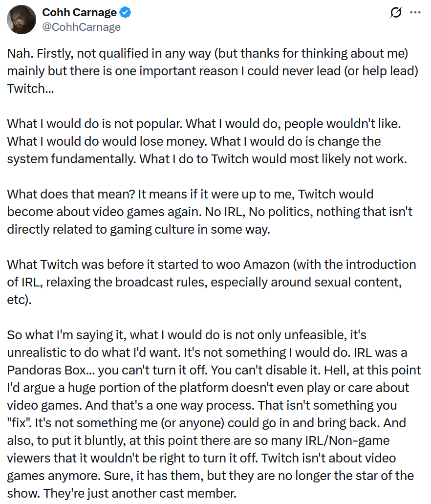Open the three-dot more options menu

coord(415,13)
